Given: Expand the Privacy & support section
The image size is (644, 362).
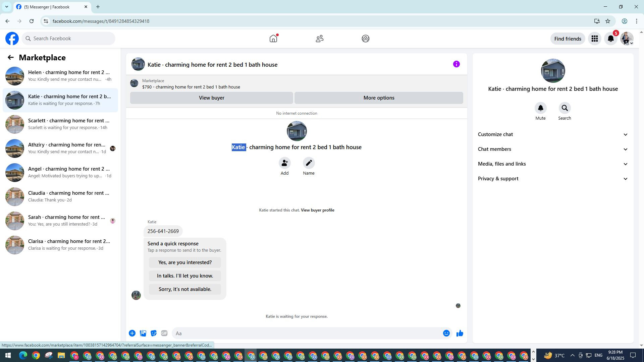Looking at the screenshot, I should pyautogui.click(x=553, y=179).
